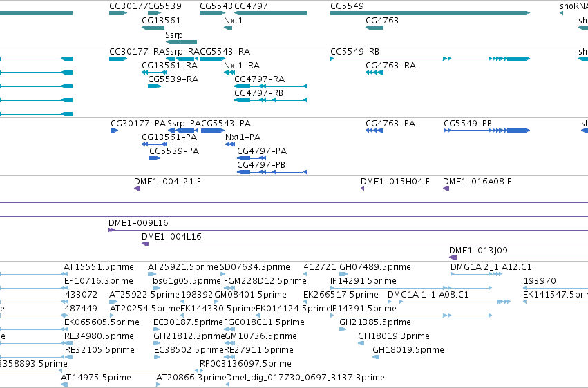
Task: Select the SD07634.3prime EST label
Action: [x=255, y=267]
